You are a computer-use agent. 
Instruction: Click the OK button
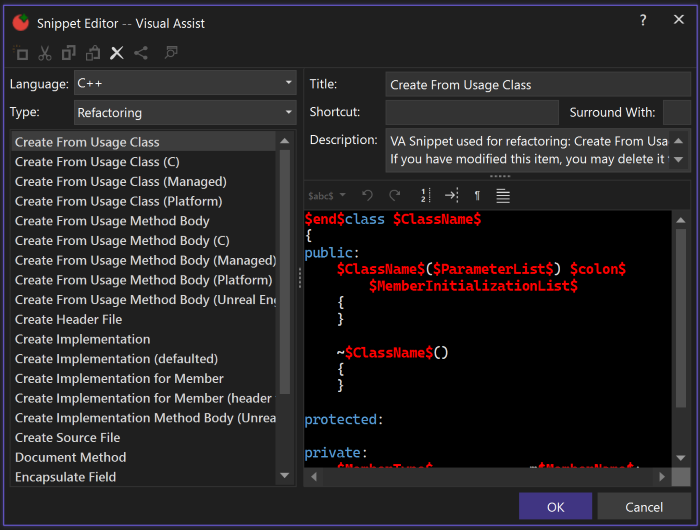tap(555, 507)
